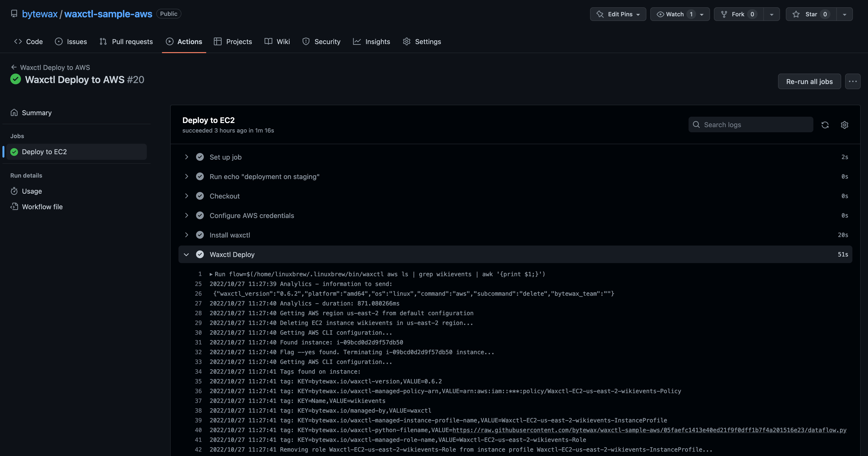Expand the Install waxctl step

(x=515, y=235)
